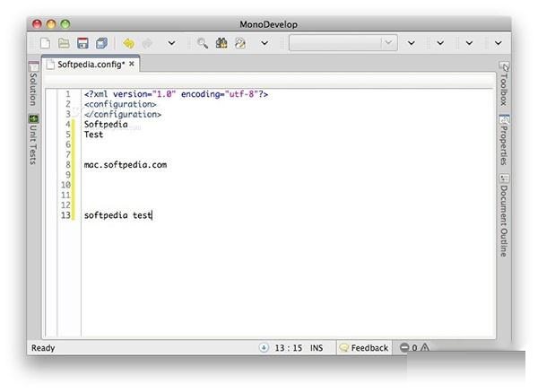
Task: Click the errors count icon in status bar
Action: (x=404, y=348)
